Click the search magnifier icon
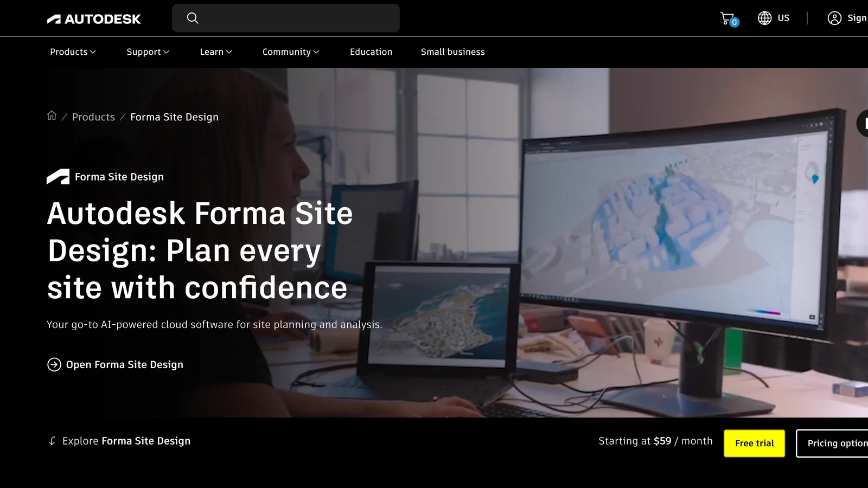The width and height of the screenshot is (868, 488). (193, 18)
